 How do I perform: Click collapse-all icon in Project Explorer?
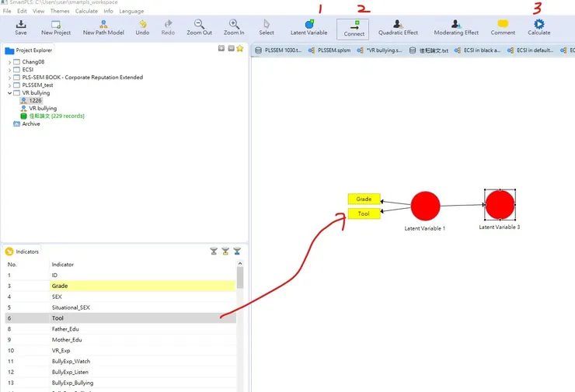pos(231,48)
